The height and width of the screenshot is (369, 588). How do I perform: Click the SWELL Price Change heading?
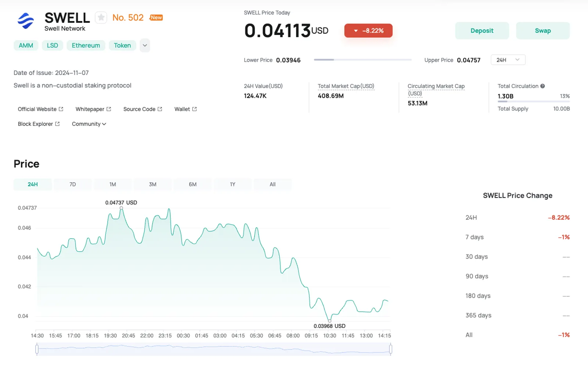[517, 196]
